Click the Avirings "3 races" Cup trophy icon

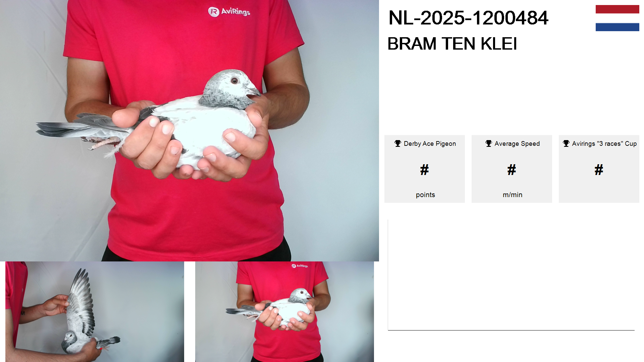(566, 143)
